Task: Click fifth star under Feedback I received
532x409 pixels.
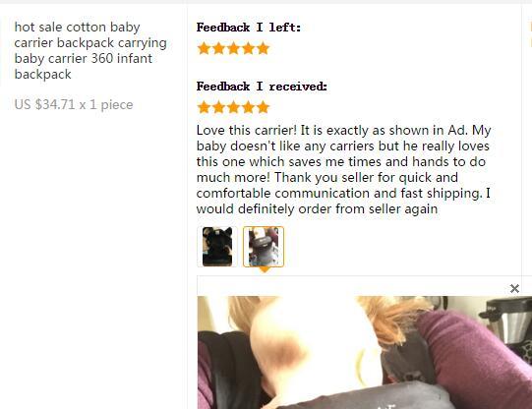Action: pos(264,107)
